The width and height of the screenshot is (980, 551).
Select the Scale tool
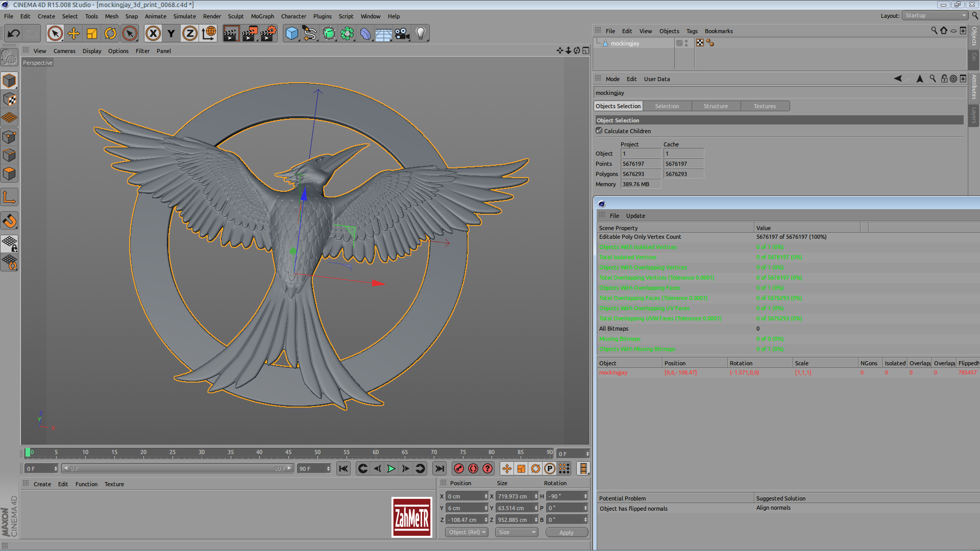pyautogui.click(x=92, y=33)
